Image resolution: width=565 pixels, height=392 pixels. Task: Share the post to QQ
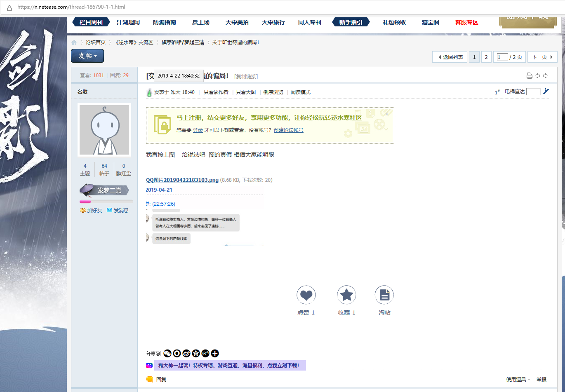pos(177,353)
